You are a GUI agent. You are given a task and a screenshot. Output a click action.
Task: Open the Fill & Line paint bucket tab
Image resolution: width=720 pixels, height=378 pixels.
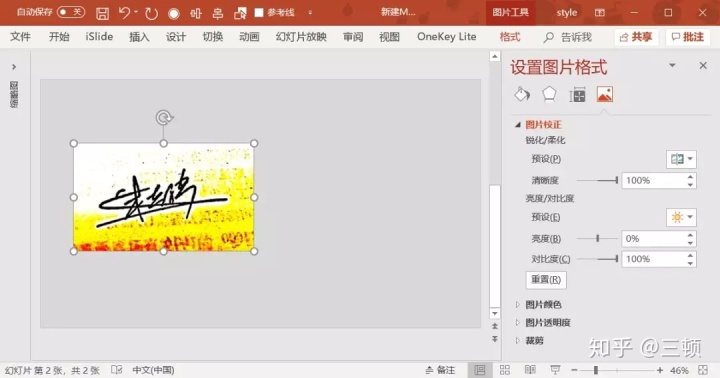[522, 95]
